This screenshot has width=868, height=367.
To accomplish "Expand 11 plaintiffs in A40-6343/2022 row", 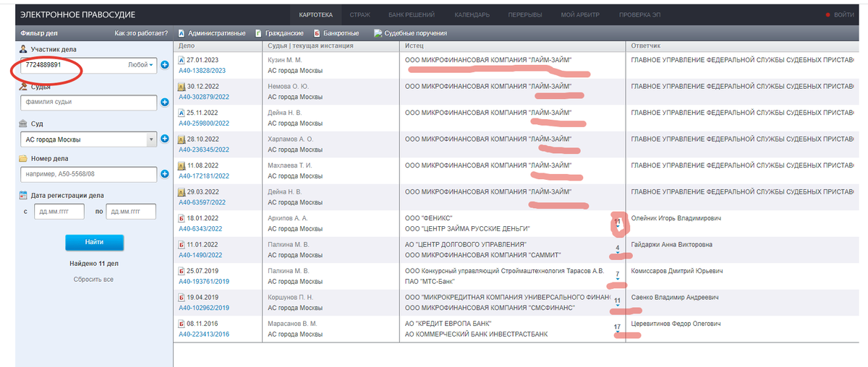I will pos(617,223).
